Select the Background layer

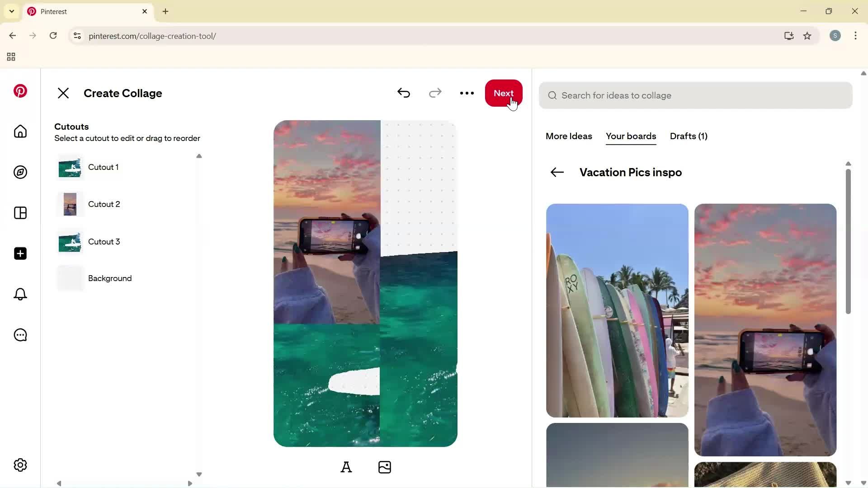(109, 278)
